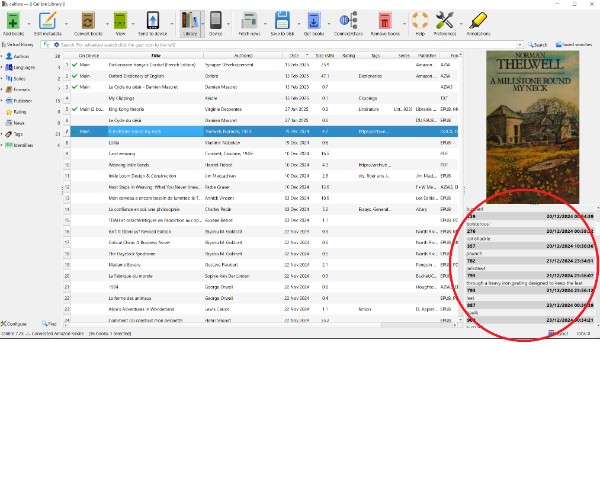This screenshot has height=487, width=600.
Task: Open Edit metadata from the toolbar
Action: 48,22
